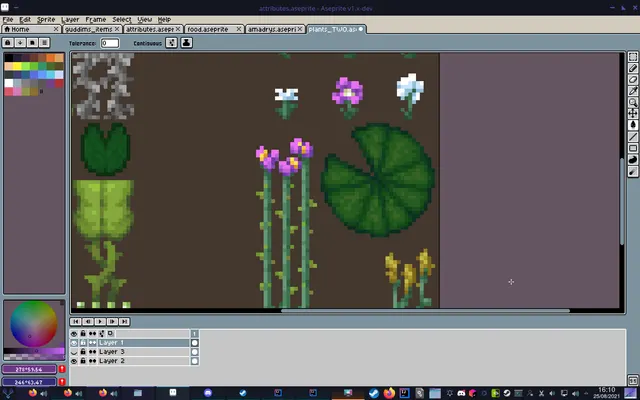This screenshot has width=640, height=400.
Task: Select the rectangle shape tool
Action: coord(633,148)
